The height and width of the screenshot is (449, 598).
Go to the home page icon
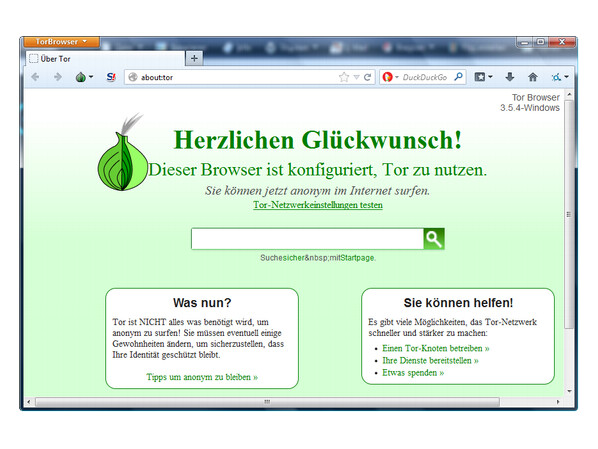pos(532,77)
